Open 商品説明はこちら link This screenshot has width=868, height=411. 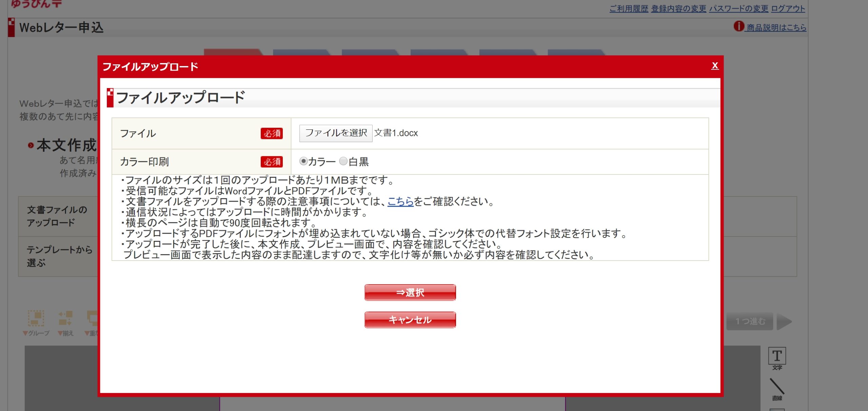(776, 27)
